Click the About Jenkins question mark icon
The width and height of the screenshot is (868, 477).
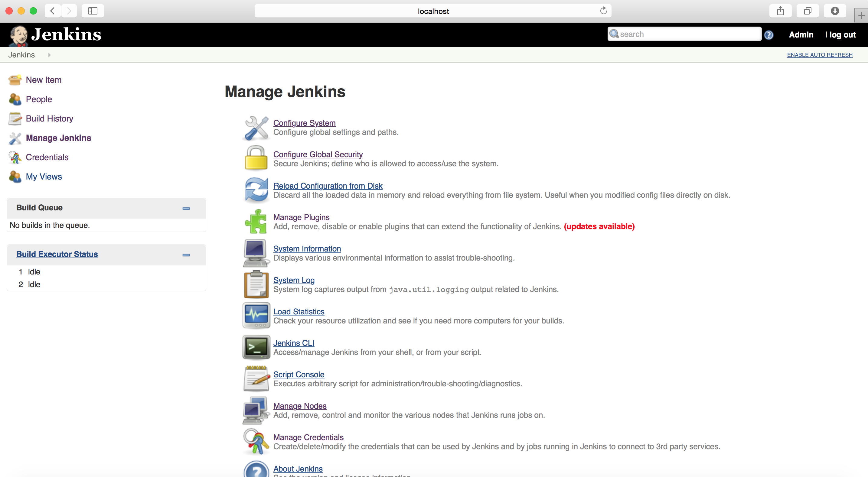pos(256,469)
